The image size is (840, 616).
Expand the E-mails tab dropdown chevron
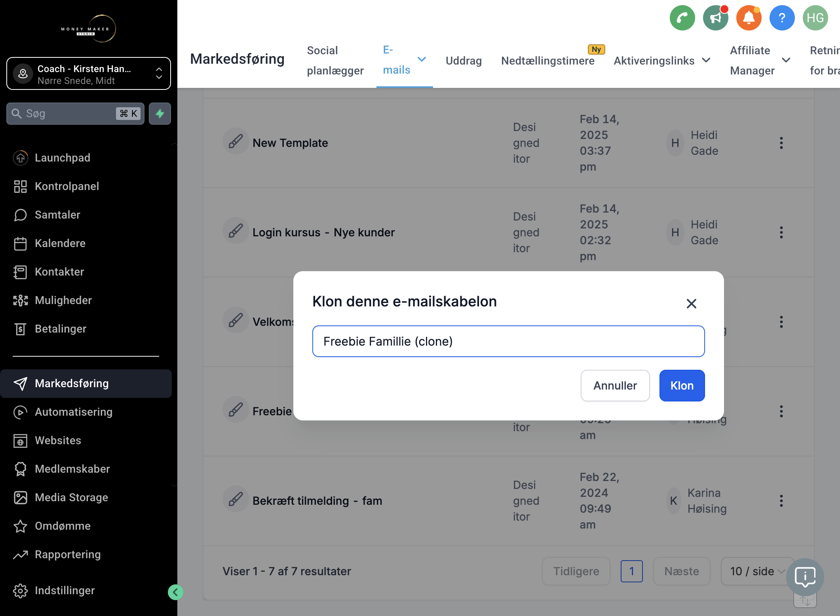click(x=422, y=59)
